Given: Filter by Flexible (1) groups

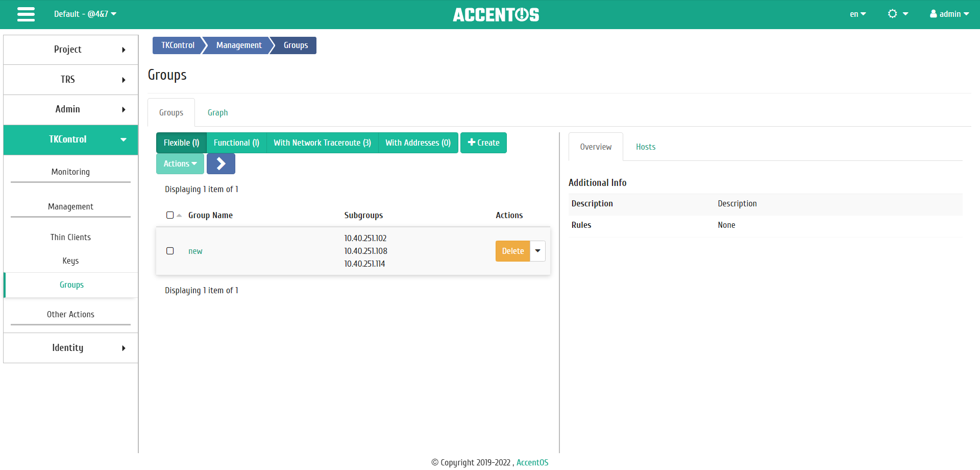Looking at the screenshot, I should 181,143.
